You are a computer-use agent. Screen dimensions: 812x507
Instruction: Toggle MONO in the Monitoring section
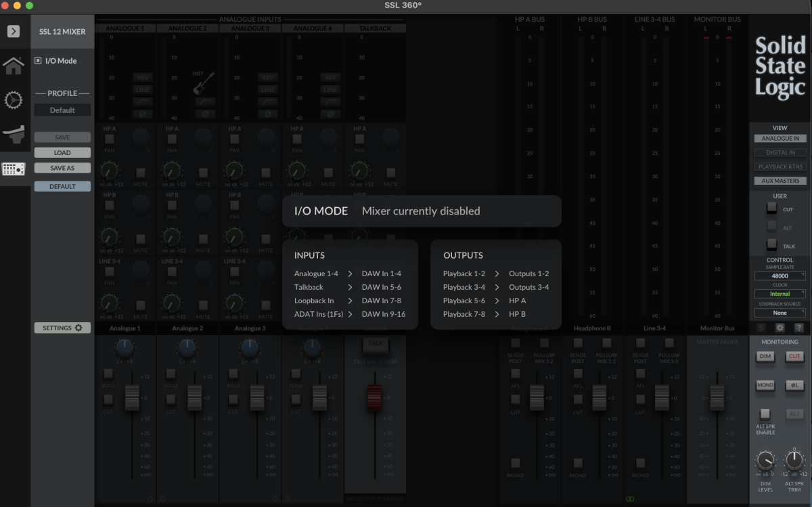[765, 385]
